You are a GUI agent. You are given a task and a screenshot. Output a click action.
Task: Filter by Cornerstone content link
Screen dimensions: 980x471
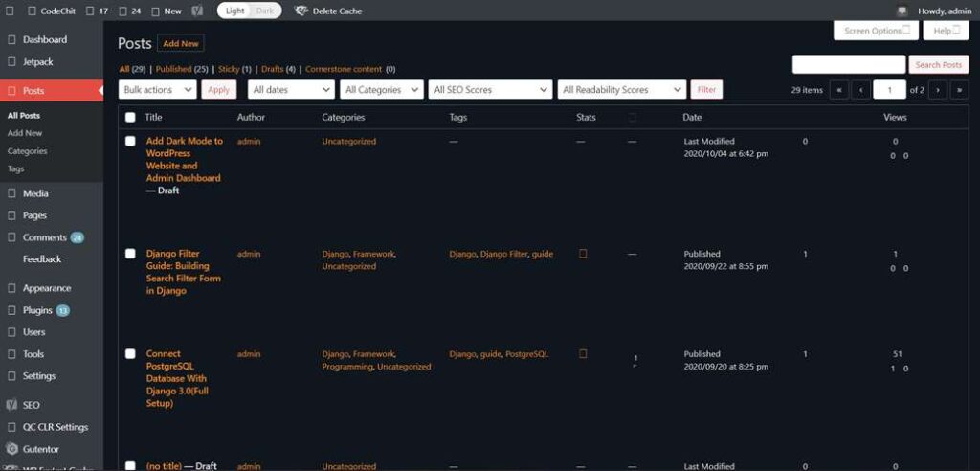(344, 70)
